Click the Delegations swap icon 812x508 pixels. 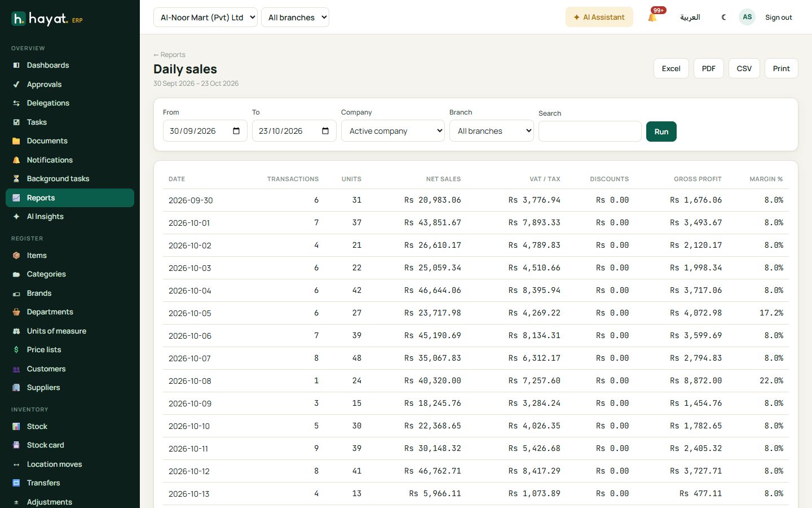click(x=16, y=103)
